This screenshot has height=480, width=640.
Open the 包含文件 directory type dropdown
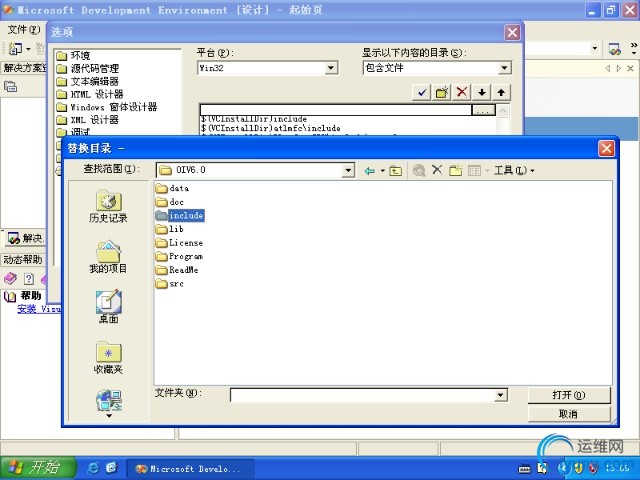pyautogui.click(x=504, y=68)
